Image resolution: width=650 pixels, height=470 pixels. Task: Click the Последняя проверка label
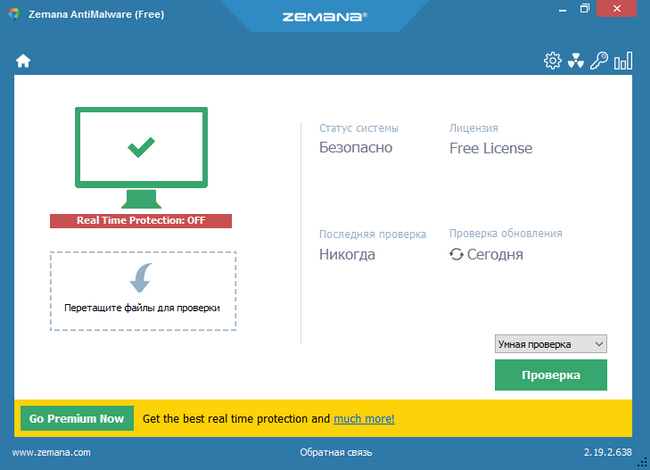point(372,234)
